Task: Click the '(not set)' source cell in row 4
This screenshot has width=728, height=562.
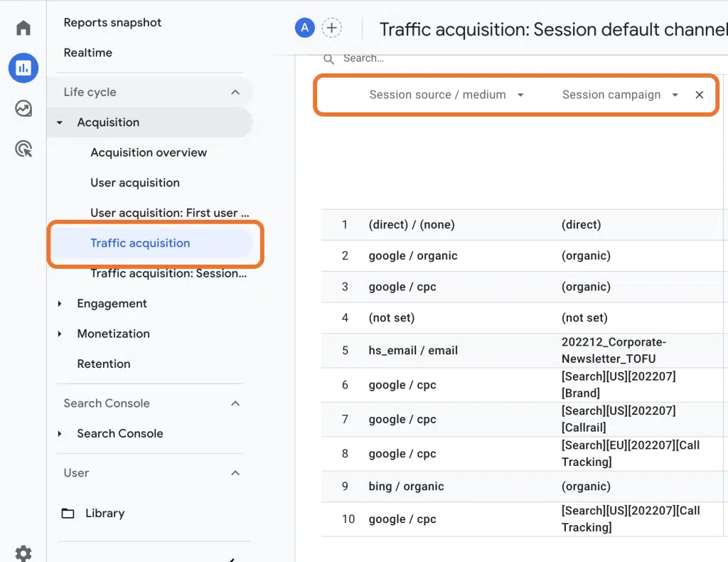Action: click(x=392, y=318)
